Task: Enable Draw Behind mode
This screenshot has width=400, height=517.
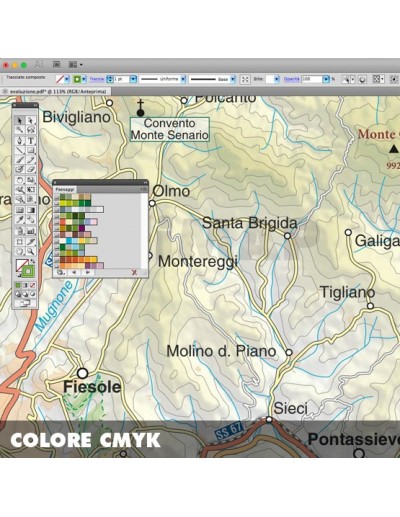Action: click(x=25, y=294)
